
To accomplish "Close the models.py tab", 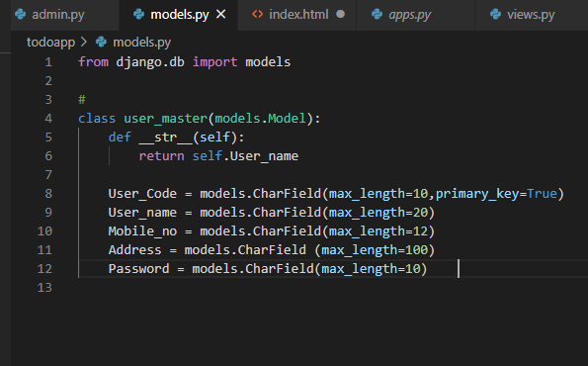I will (221, 14).
